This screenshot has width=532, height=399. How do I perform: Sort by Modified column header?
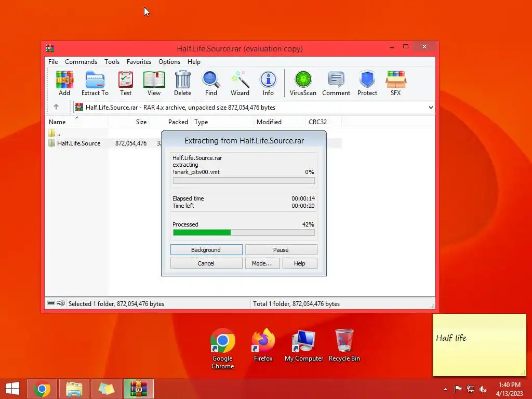280,122
